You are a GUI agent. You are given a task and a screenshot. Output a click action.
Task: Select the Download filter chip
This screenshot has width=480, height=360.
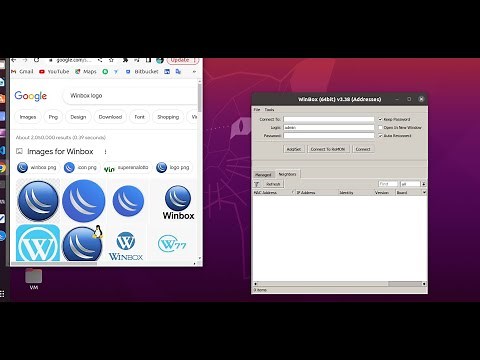coord(110,117)
